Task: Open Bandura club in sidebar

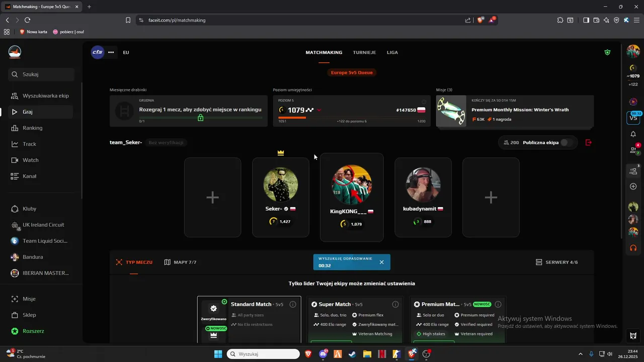Action: pos(41,257)
